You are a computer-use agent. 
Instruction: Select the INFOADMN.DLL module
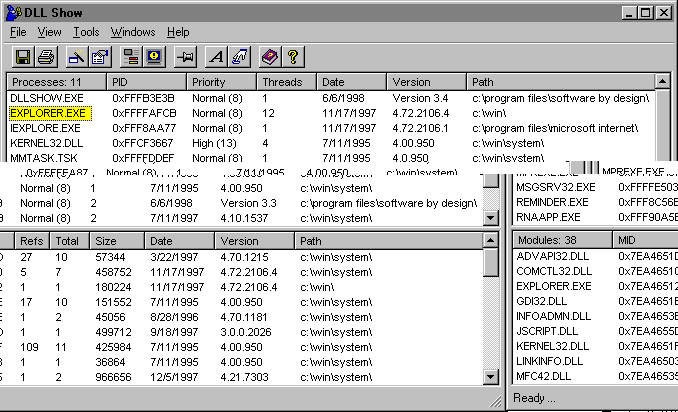click(553, 316)
